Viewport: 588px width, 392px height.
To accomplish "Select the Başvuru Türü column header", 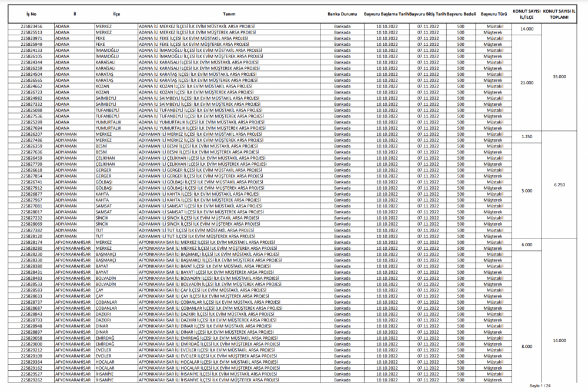I will 493,14.
